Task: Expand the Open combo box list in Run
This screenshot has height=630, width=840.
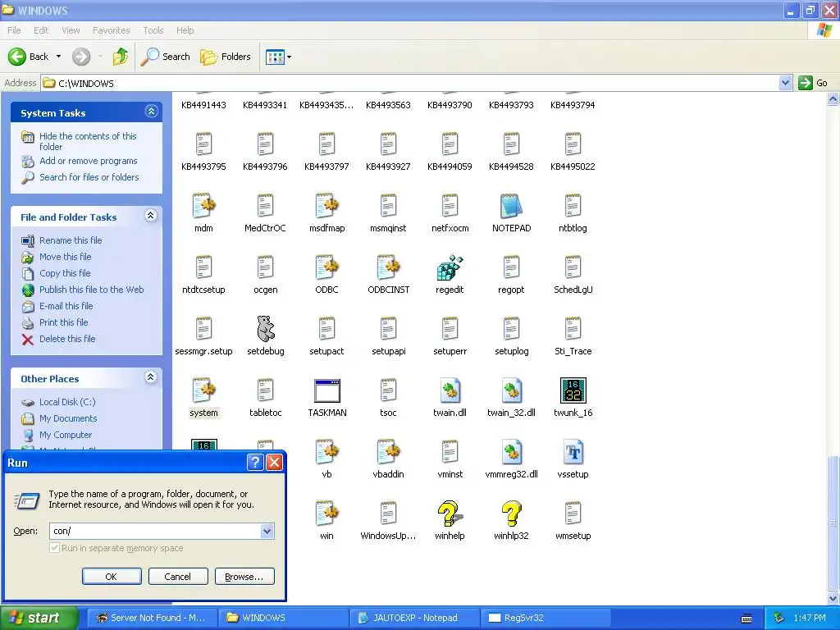Action: point(267,531)
